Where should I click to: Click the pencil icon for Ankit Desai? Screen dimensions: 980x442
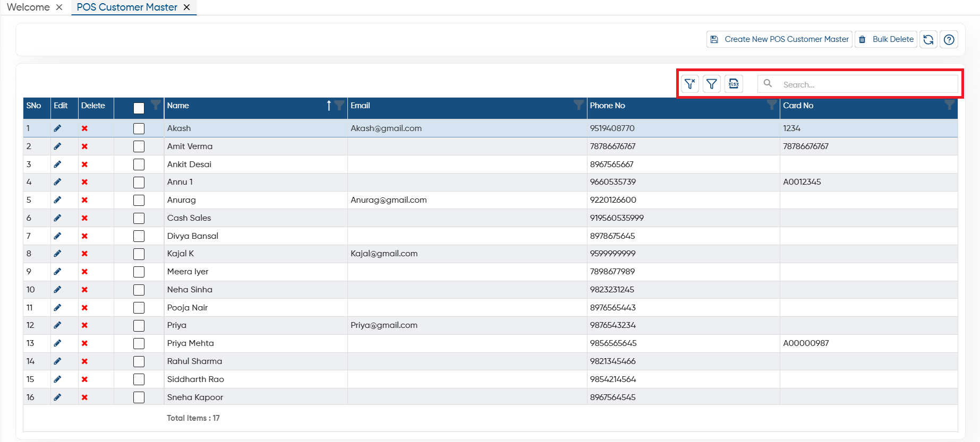(x=57, y=164)
